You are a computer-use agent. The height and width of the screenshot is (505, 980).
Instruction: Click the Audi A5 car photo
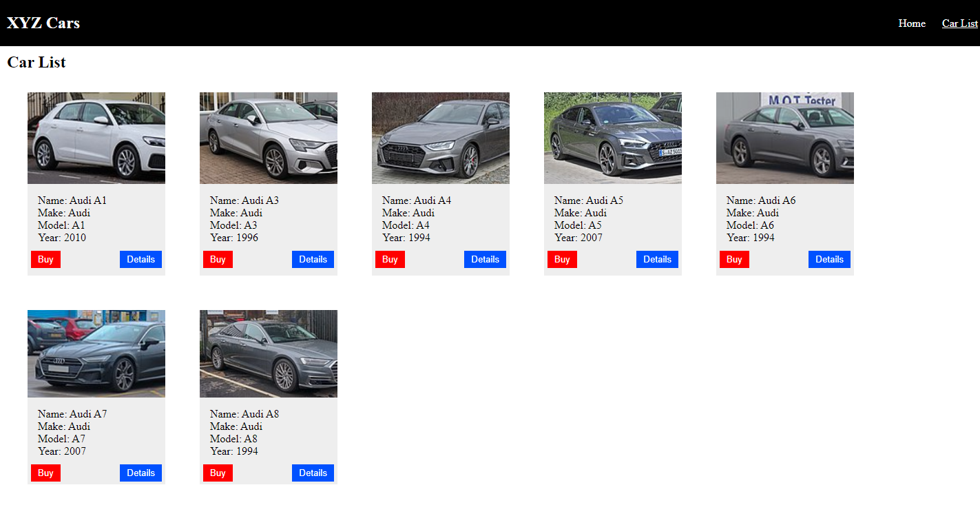613,138
